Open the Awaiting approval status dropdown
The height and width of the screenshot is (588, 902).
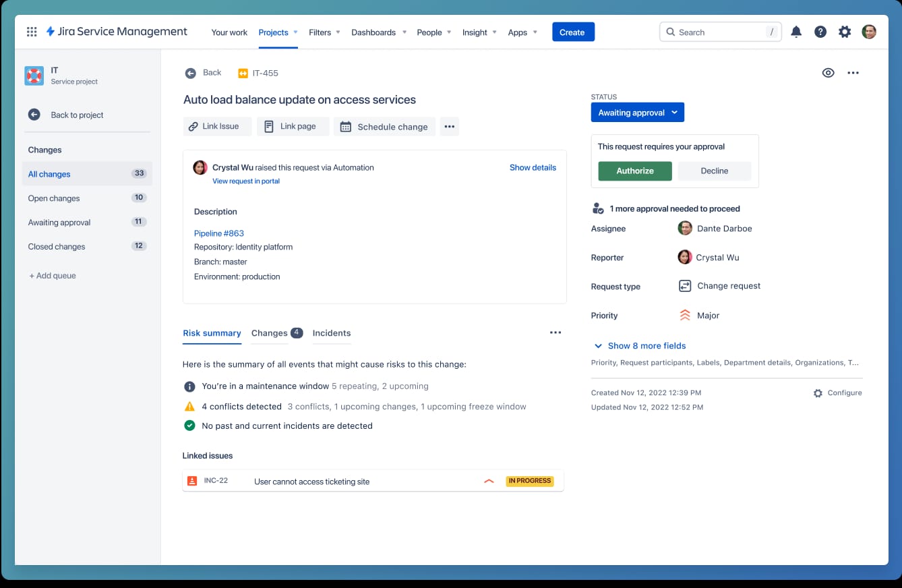[638, 113]
